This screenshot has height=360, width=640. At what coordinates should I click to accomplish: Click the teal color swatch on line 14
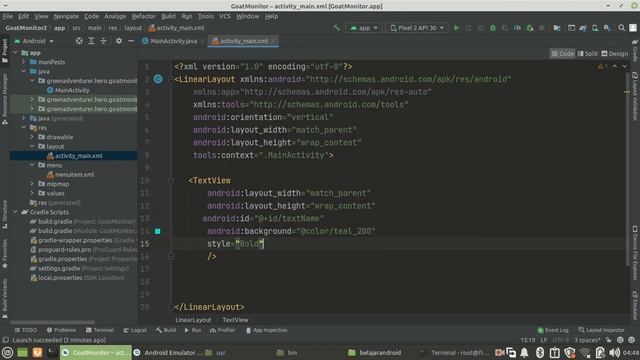(x=158, y=231)
